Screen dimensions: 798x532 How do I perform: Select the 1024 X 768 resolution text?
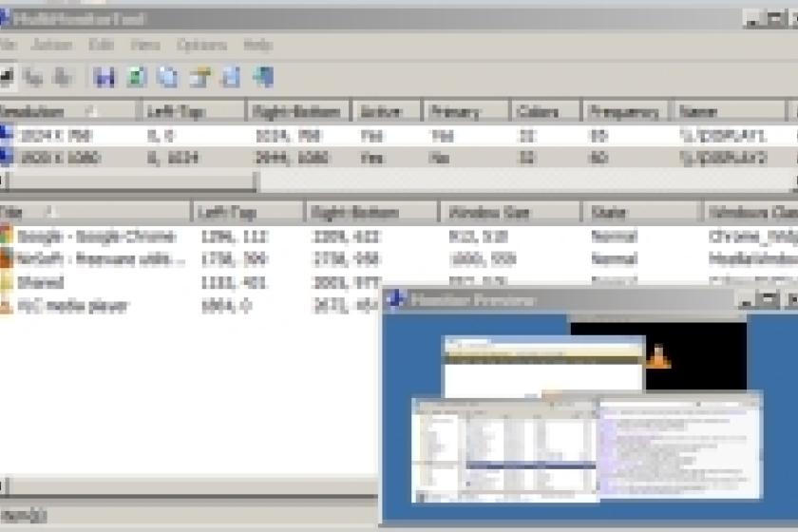pos(54,136)
